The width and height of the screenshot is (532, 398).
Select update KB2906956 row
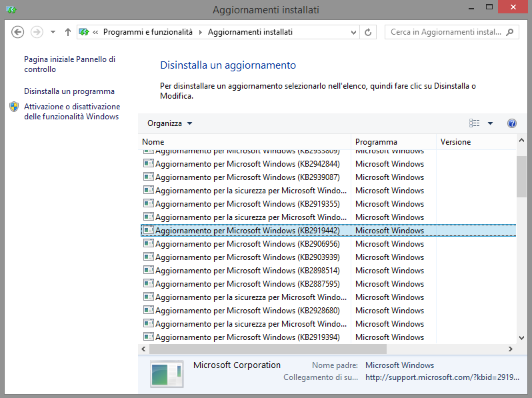point(329,244)
